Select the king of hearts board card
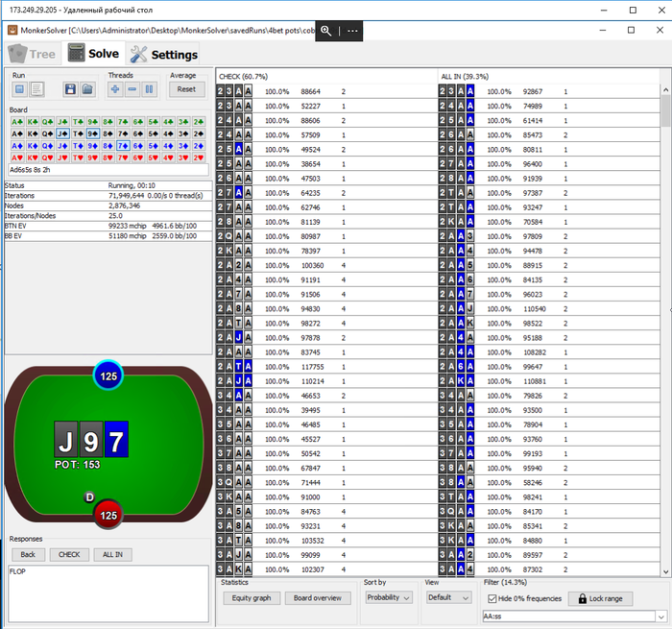 pos(32,157)
